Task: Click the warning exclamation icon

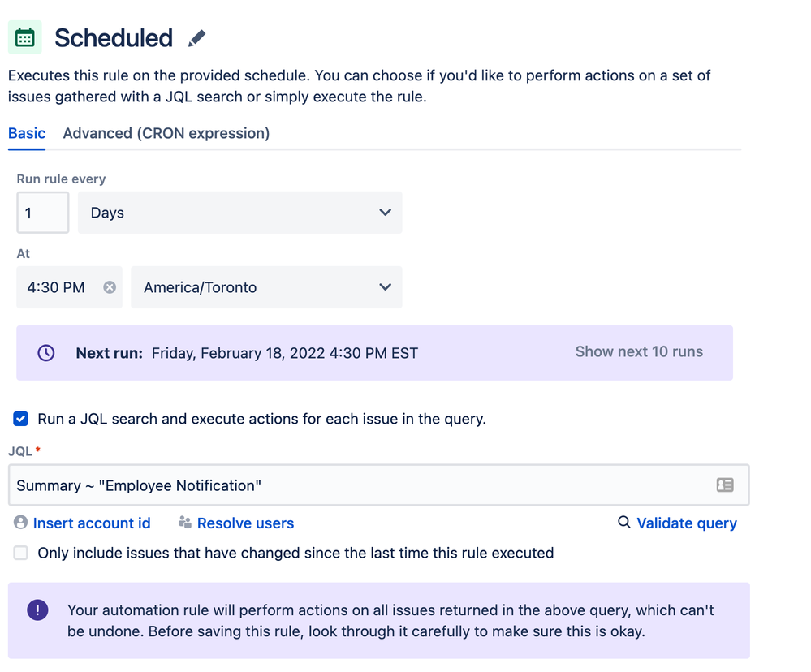Action: 37,610
